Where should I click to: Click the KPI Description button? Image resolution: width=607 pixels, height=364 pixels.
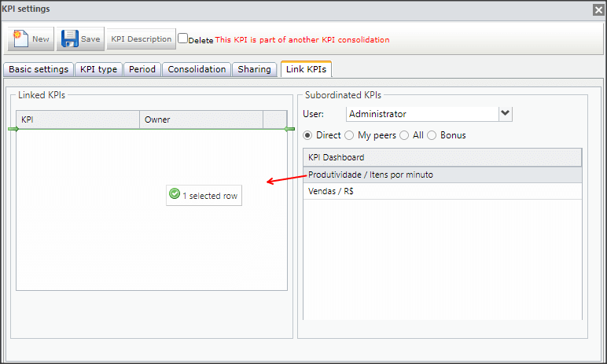(x=142, y=39)
